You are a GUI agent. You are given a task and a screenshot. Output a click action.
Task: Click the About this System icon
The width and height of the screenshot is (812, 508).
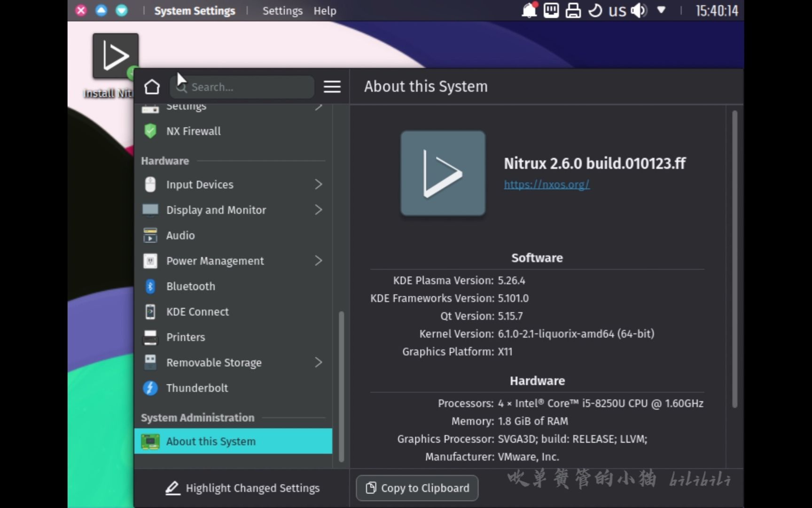pos(150,441)
